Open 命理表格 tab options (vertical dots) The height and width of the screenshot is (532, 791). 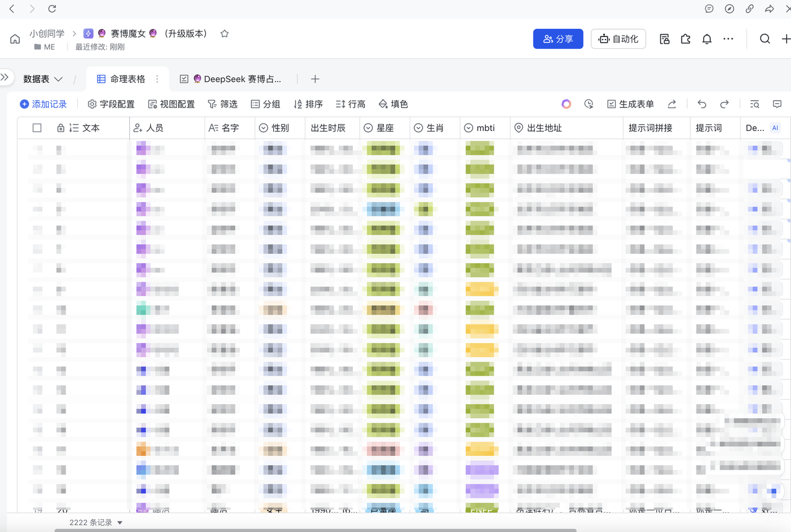click(157, 79)
